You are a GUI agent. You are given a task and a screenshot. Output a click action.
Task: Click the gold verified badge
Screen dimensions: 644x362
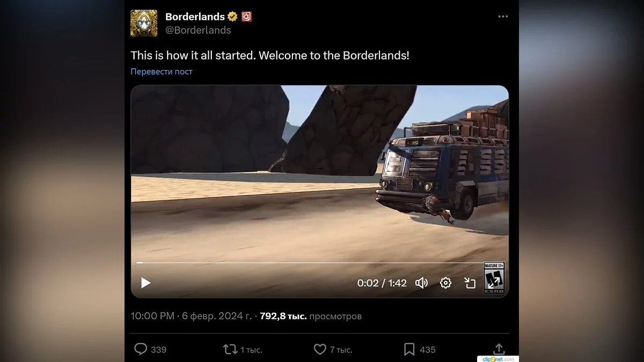click(x=232, y=17)
